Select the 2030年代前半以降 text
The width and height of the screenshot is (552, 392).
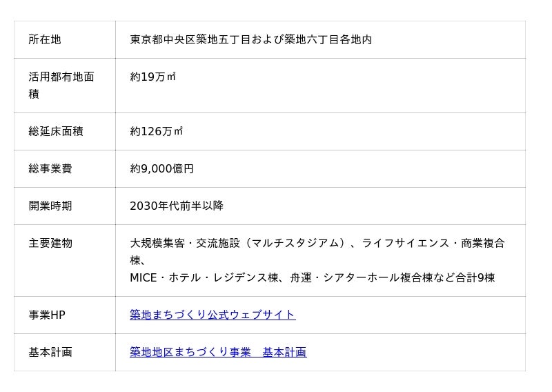point(177,206)
